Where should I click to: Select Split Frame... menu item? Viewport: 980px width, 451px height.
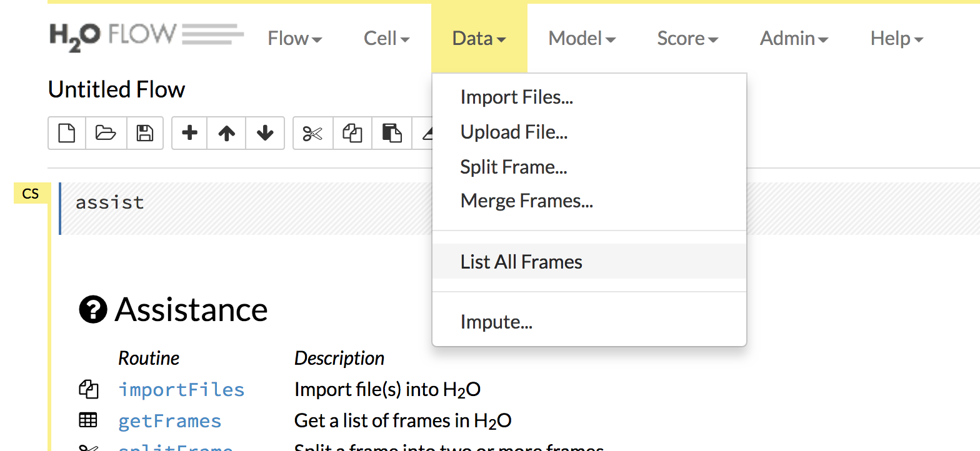(x=514, y=167)
